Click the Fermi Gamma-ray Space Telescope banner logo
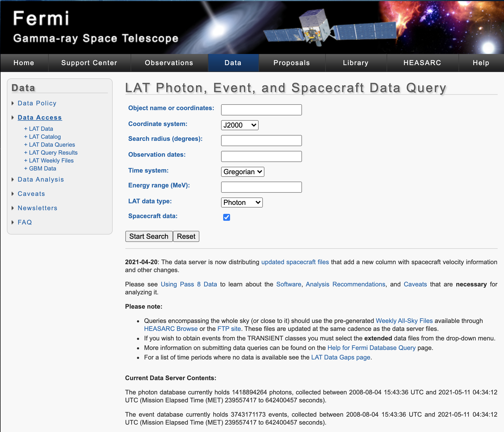The width and height of the screenshot is (504, 432). pos(96,27)
